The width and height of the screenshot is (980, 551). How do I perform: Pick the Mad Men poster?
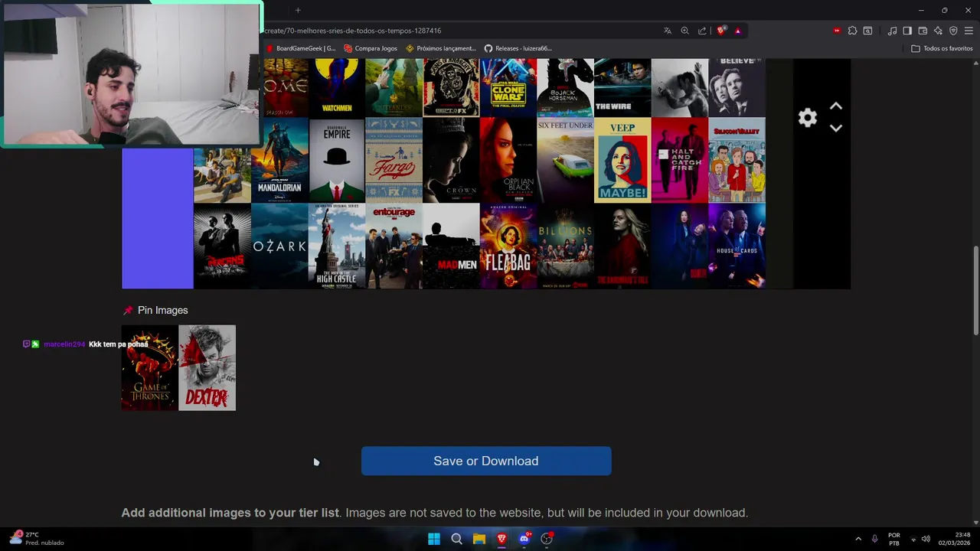pos(451,246)
